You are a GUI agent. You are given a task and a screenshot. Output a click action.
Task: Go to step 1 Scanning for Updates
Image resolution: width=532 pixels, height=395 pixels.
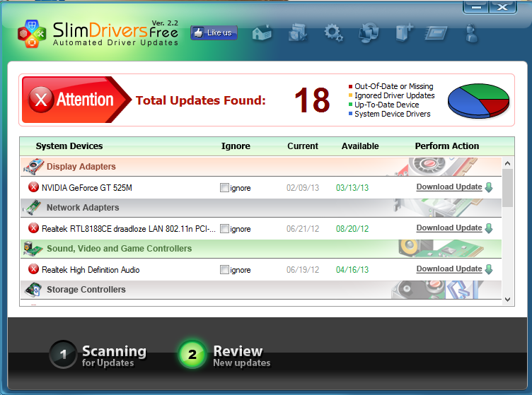click(98, 355)
